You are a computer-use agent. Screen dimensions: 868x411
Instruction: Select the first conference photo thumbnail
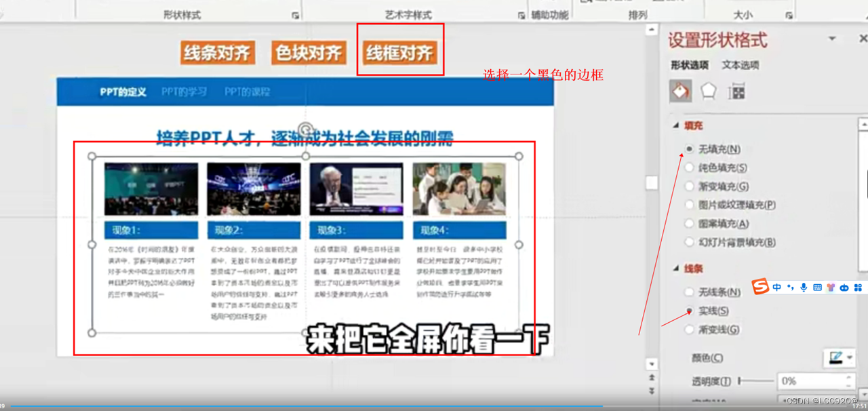(151, 189)
